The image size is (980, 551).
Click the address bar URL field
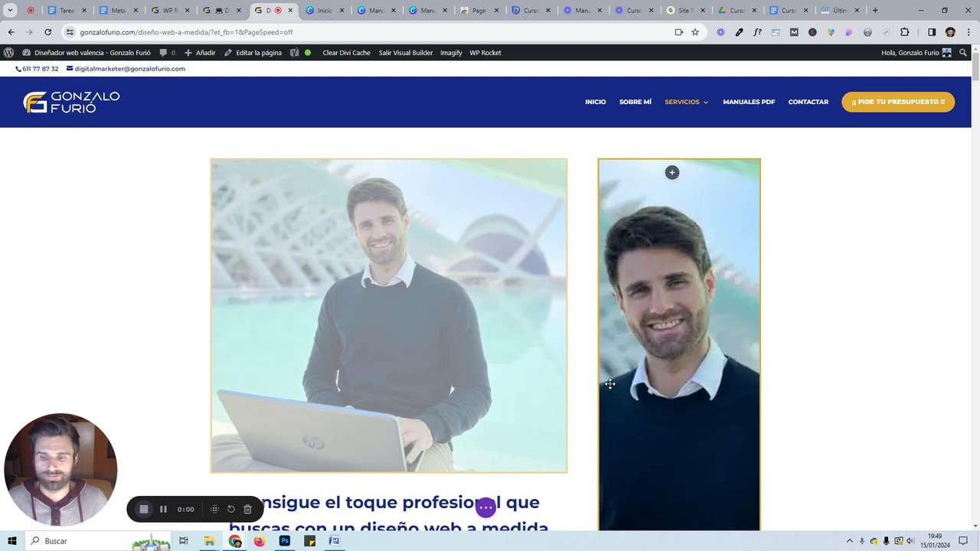tap(367, 32)
